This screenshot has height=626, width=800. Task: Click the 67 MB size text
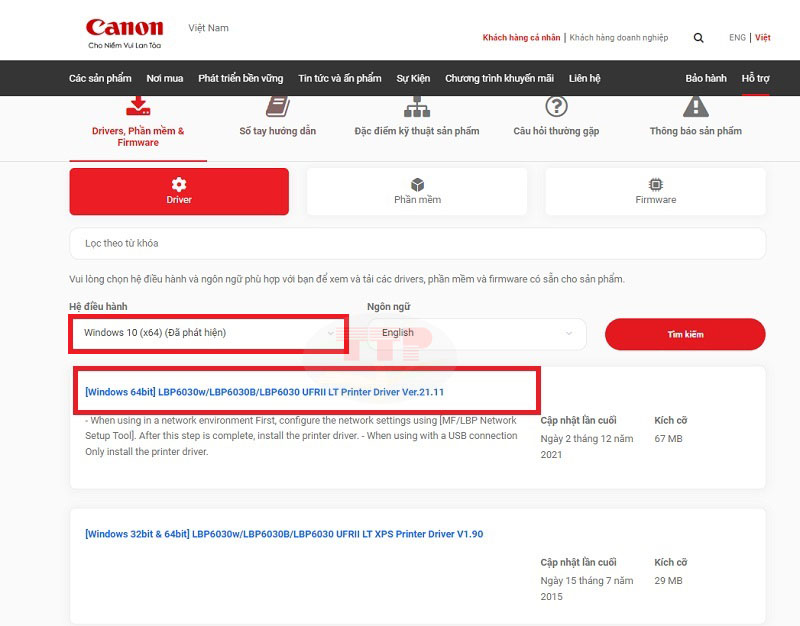point(668,439)
